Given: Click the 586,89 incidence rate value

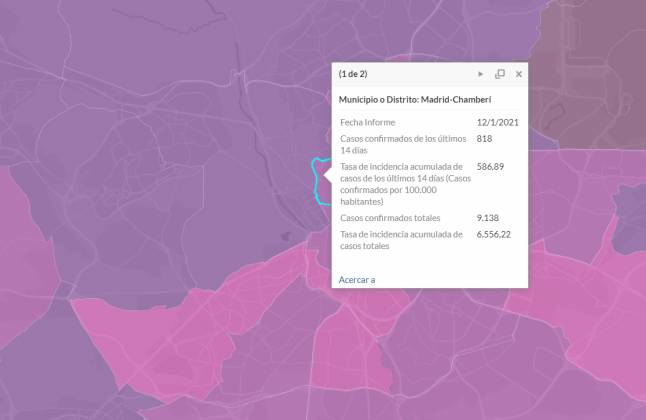Looking at the screenshot, I should coord(491,166).
